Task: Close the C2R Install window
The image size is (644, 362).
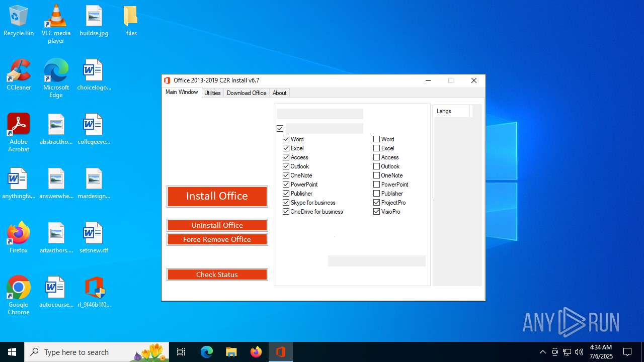Action: point(473,80)
